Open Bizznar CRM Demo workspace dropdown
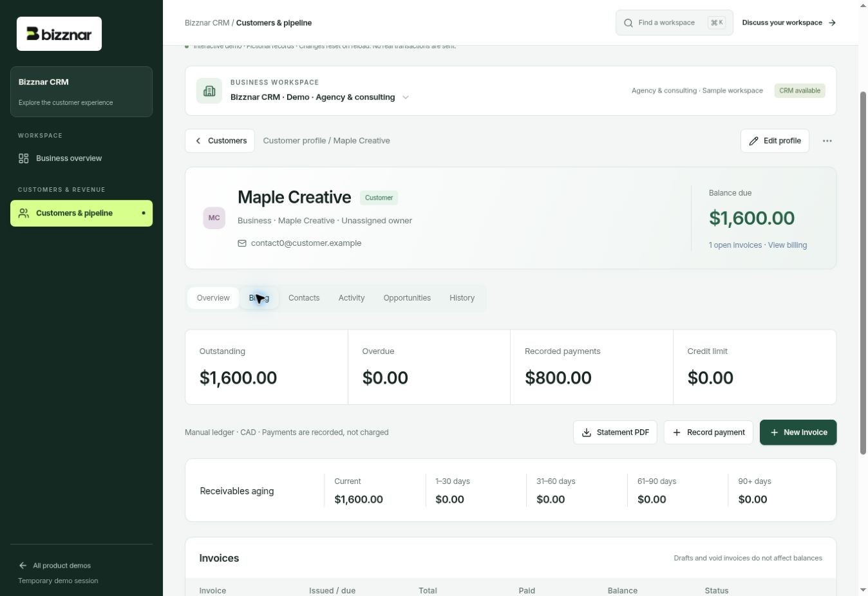 pos(320,97)
